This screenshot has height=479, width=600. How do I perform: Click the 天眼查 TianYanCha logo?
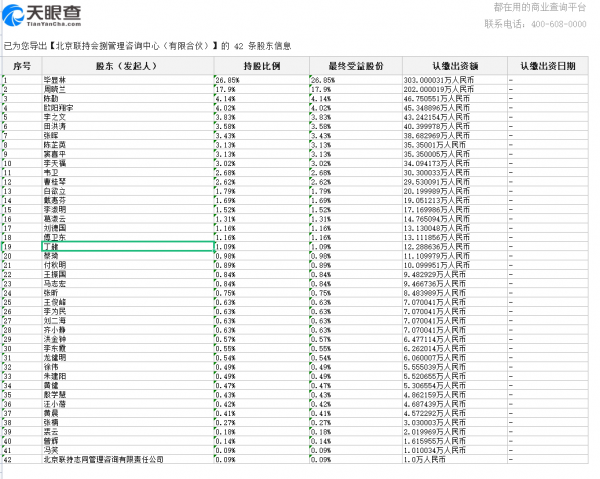[x=42, y=15]
